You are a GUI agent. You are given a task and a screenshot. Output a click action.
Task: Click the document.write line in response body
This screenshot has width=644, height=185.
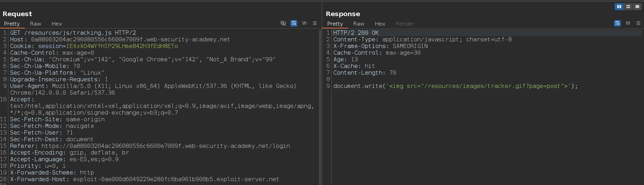point(455,86)
